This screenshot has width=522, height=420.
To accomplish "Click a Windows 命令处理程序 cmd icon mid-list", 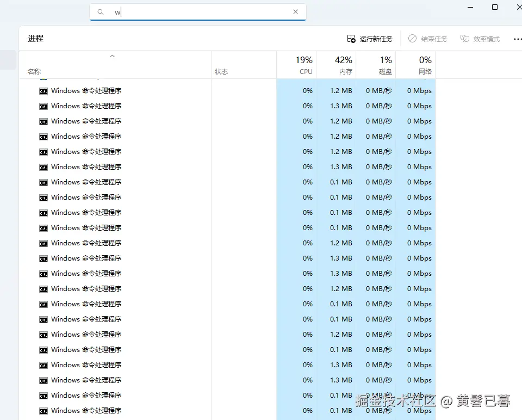I will click(43, 243).
